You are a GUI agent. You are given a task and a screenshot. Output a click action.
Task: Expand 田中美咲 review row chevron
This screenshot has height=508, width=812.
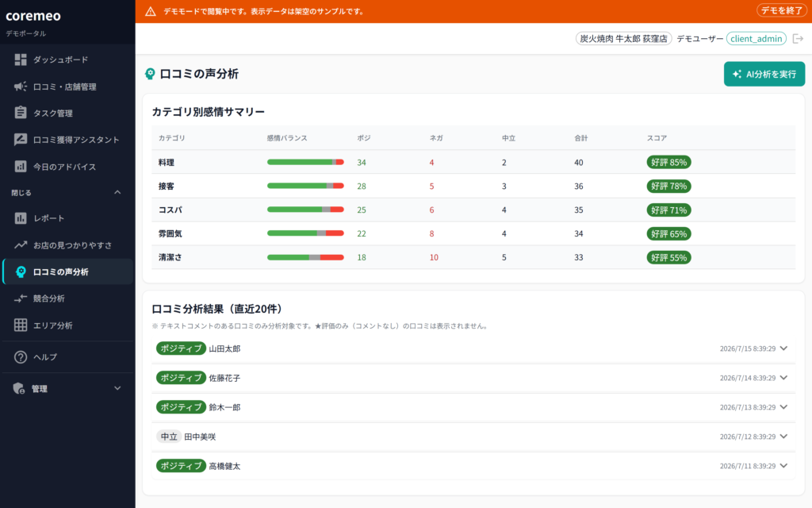pyautogui.click(x=784, y=437)
